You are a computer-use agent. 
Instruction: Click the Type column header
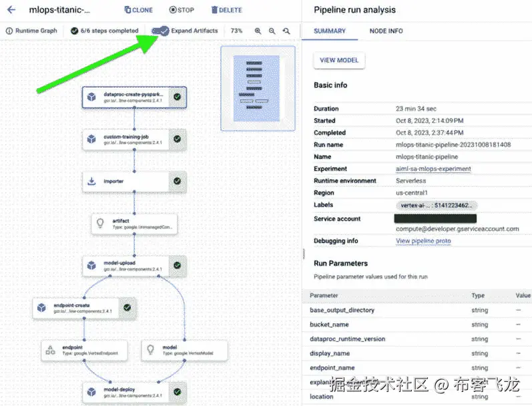(478, 296)
